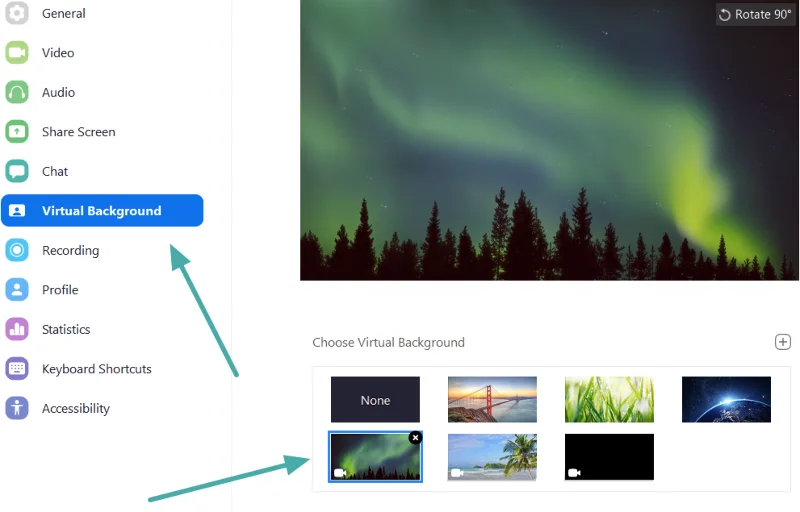Pick the beach palm tree video background

492,457
